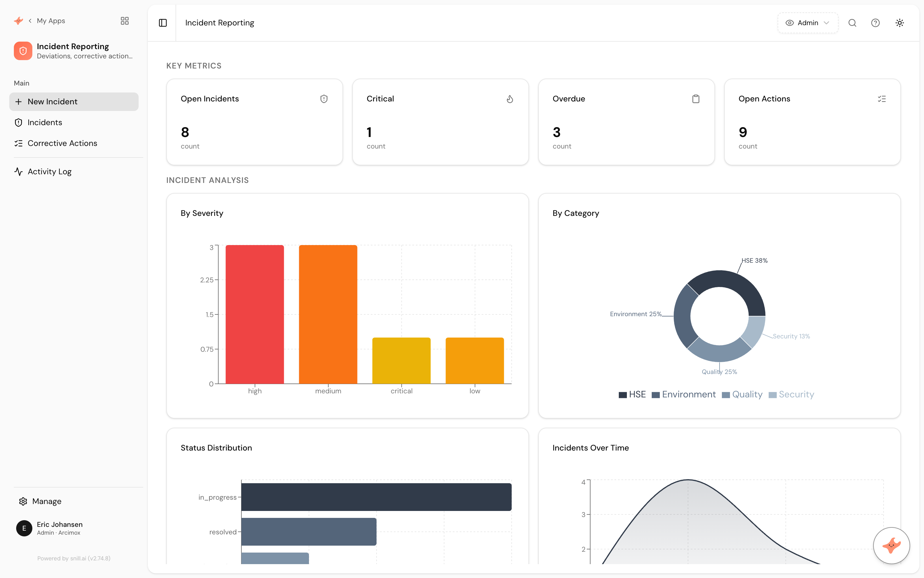The height and width of the screenshot is (578, 924).
Task: Toggle the sidebar panel icon
Action: (163, 23)
